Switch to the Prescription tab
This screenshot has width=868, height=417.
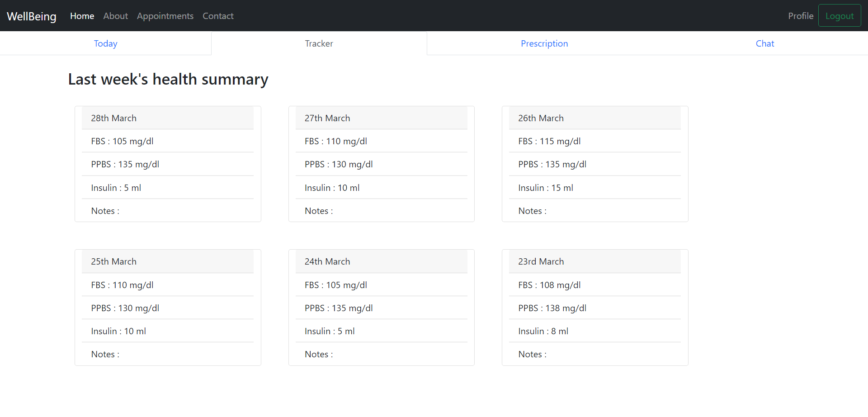click(544, 43)
